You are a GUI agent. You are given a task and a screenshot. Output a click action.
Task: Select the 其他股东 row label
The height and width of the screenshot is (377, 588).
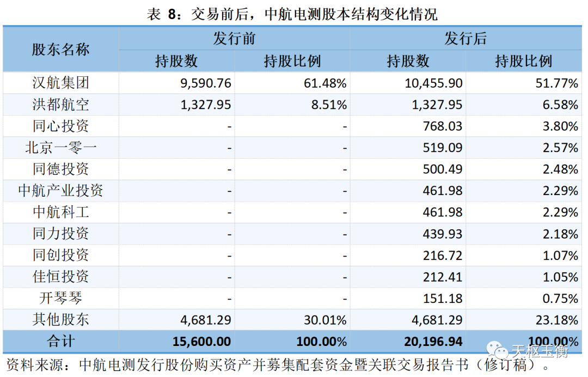(x=60, y=320)
